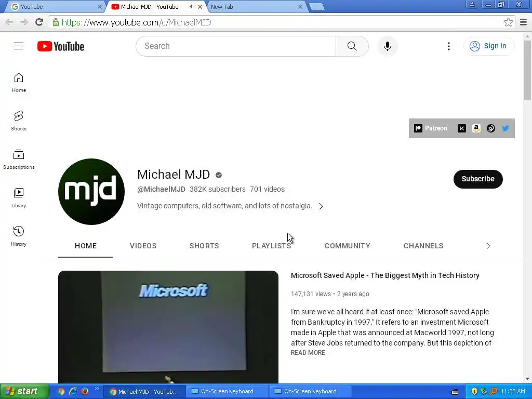Viewport: 532px width, 399px height.
Task: Click the Sign in button
Action: 489,46
